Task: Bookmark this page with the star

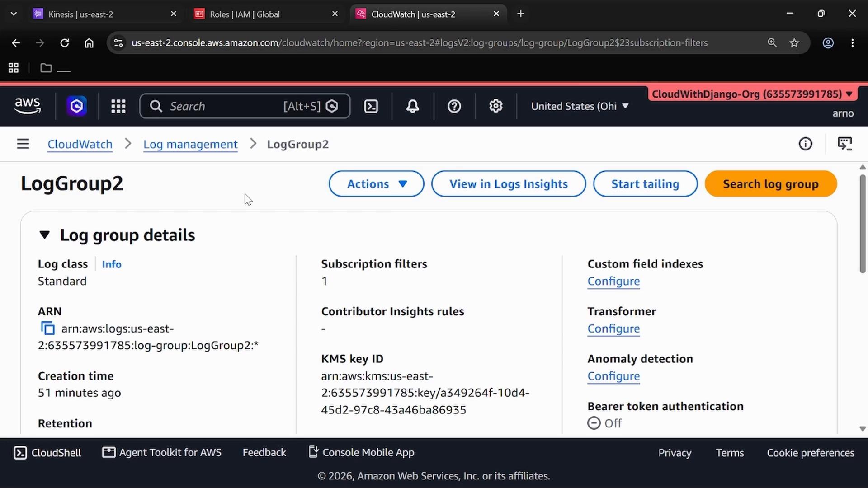Action: [x=794, y=43]
